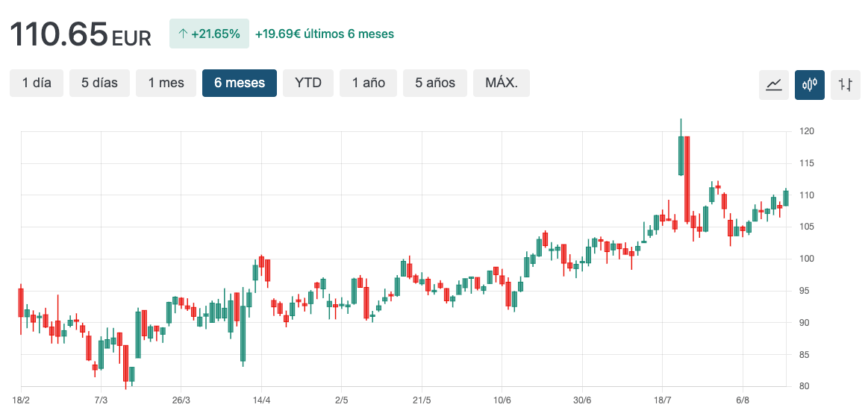Switch to OHLC bar chart icon
This screenshot has width=868, height=419.
(846, 84)
